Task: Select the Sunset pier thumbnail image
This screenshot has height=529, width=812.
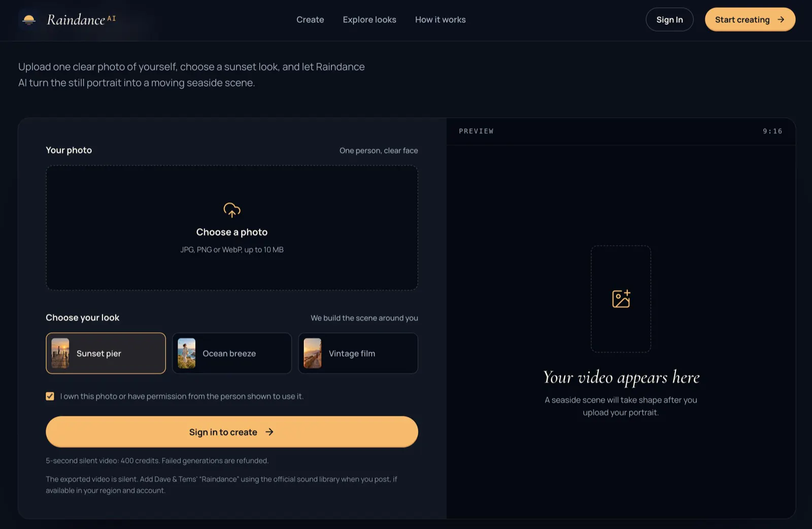Action: point(60,353)
